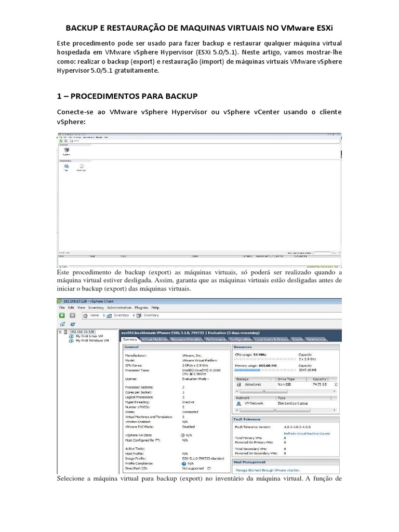Image resolution: width=399 pixels, height=532 pixels.
Task: Click the vSphere Client title bar logo
Action: coord(59,301)
